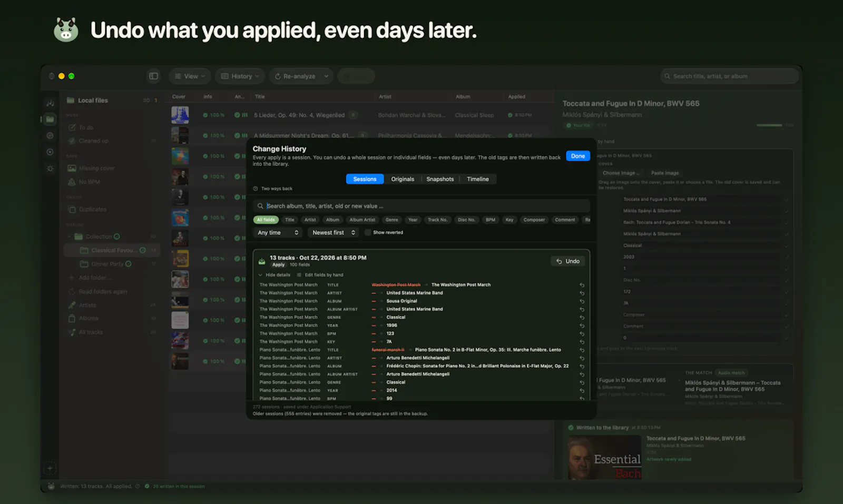Revert the 1996 YEAR field change
Image resolution: width=843 pixels, height=504 pixels.
click(x=582, y=325)
